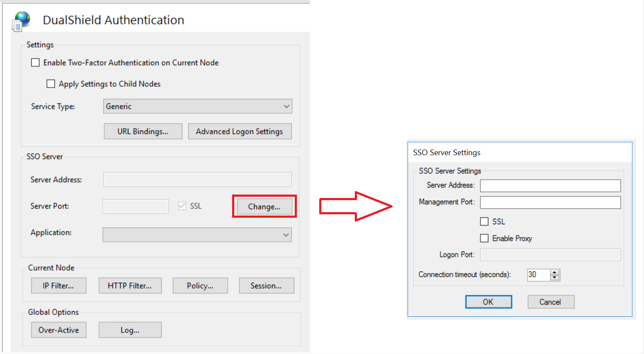Check Apply Settings to Child Nodes
Screen dimensions: 644x354
[x=51, y=84]
